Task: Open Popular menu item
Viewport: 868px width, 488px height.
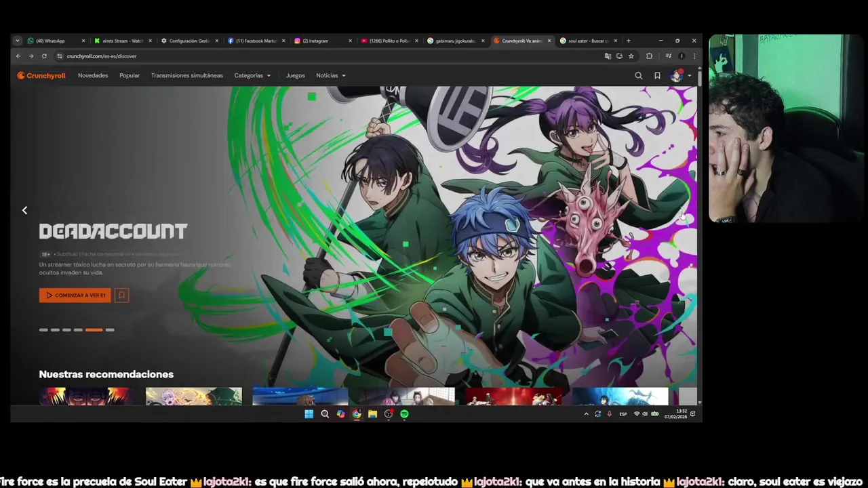Action: (x=130, y=75)
